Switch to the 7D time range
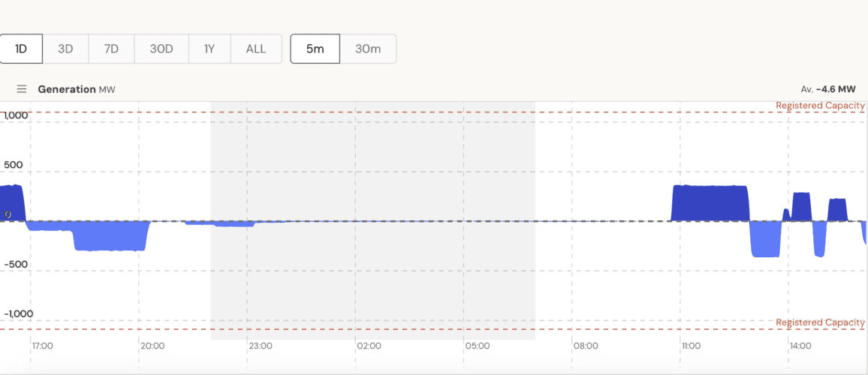Image resolution: width=868 pixels, height=375 pixels. click(x=111, y=49)
